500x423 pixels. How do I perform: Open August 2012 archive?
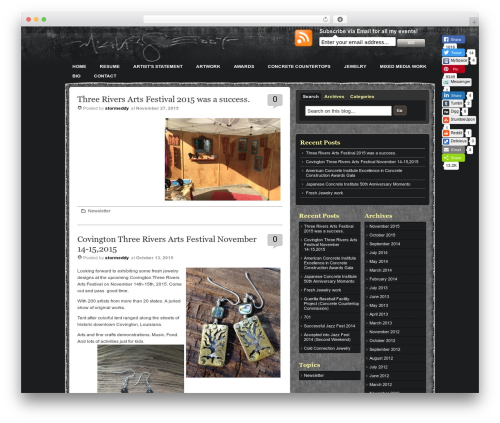click(x=381, y=358)
